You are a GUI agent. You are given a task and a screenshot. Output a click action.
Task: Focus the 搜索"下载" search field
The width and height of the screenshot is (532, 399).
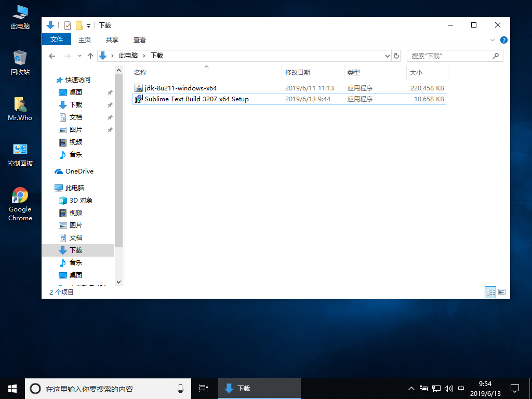pos(455,56)
